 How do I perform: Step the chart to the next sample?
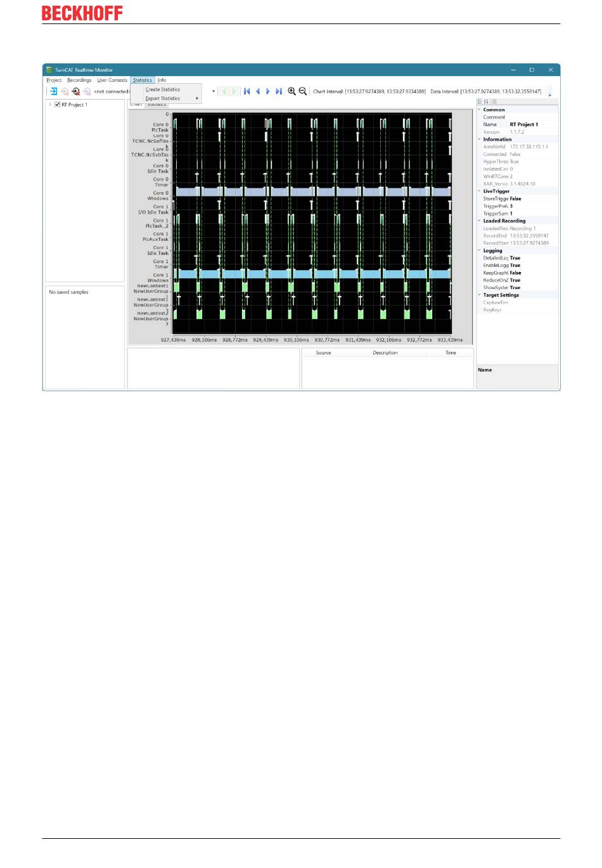coord(268,91)
